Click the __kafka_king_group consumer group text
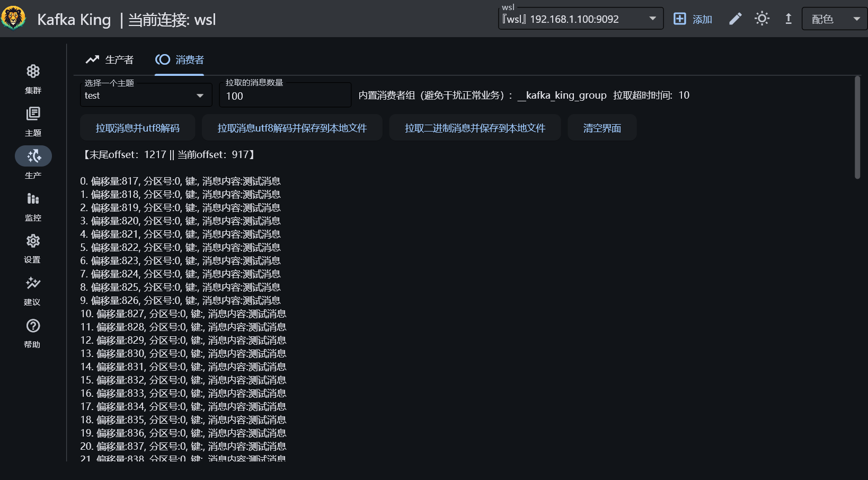 click(562, 95)
